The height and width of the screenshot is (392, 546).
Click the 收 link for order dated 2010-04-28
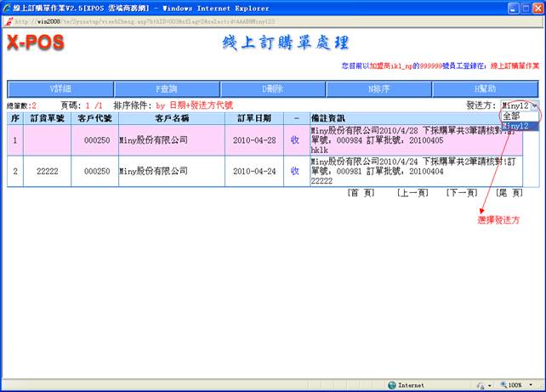[294, 139]
